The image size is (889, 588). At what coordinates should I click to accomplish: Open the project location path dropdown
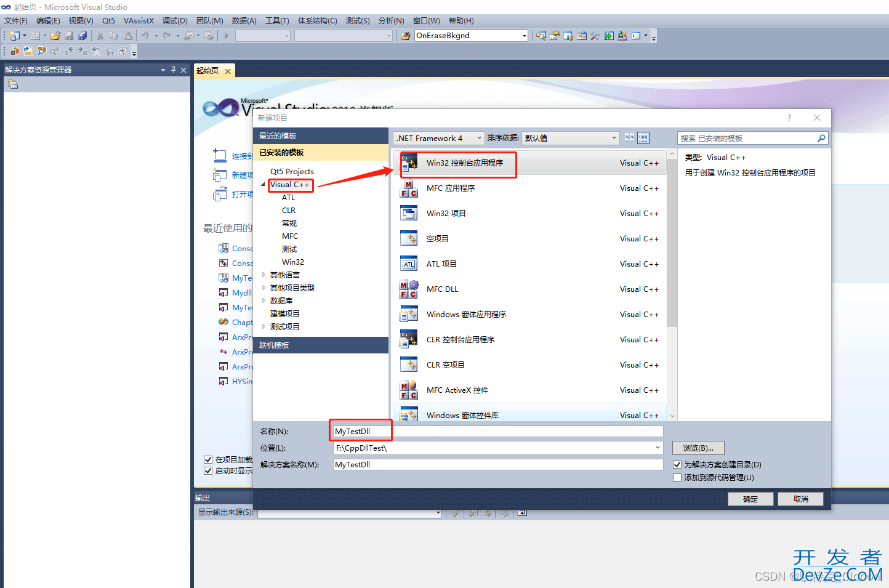(658, 448)
